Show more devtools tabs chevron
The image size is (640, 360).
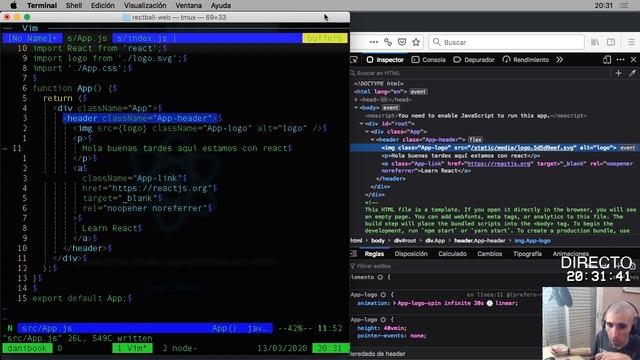(x=560, y=60)
